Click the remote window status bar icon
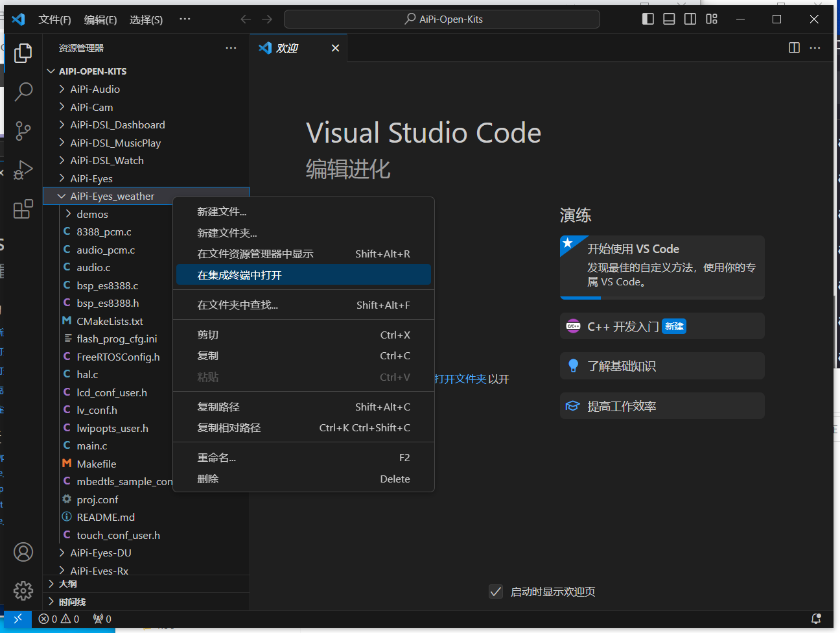The height and width of the screenshot is (633, 840). (x=17, y=619)
